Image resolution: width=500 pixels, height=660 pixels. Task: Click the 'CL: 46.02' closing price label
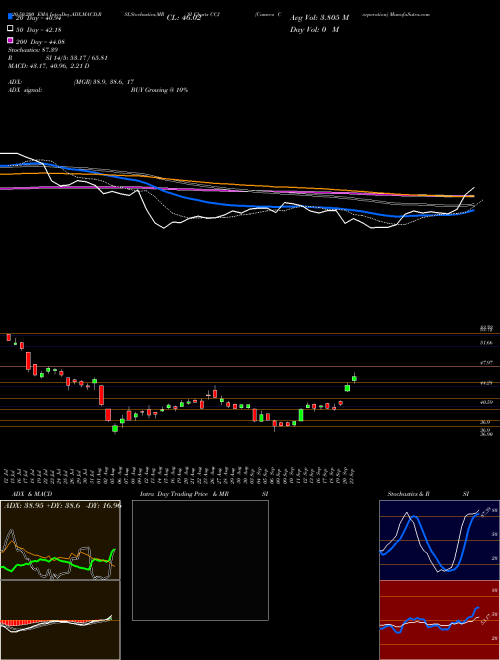tap(184, 18)
